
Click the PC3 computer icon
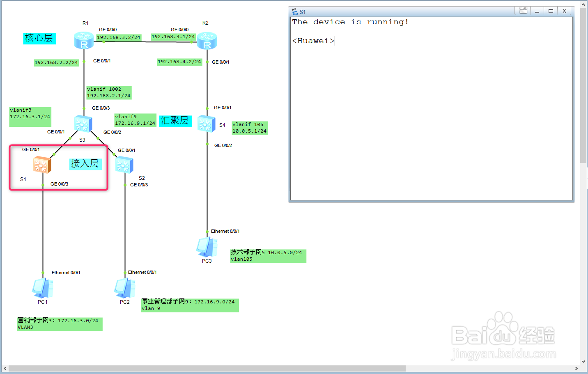click(x=207, y=247)
